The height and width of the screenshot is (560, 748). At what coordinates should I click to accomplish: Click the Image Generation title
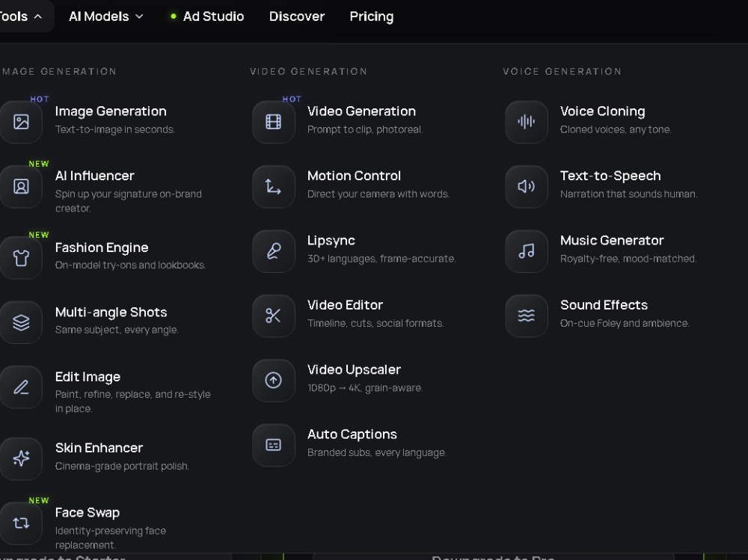pyautogui.click(x=111, y=111)
